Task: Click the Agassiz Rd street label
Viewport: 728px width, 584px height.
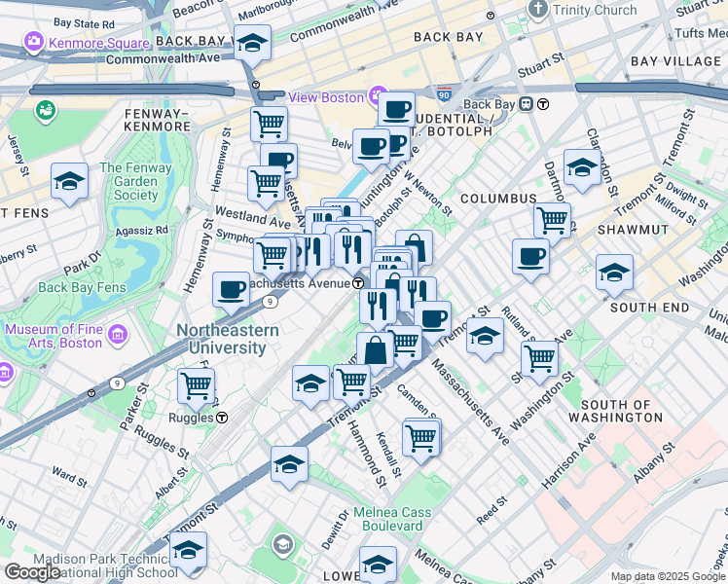Action: pyautogui.click(x=141, y=231)
